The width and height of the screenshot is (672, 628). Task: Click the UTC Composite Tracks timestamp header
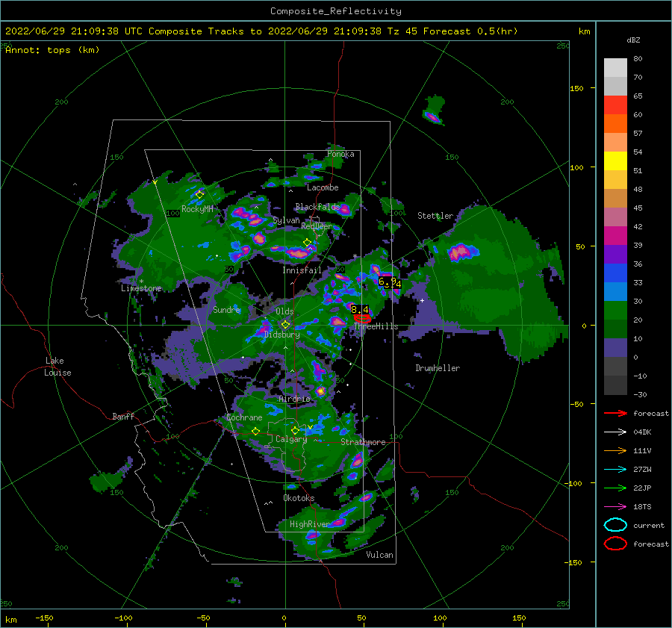pos(261,31)
